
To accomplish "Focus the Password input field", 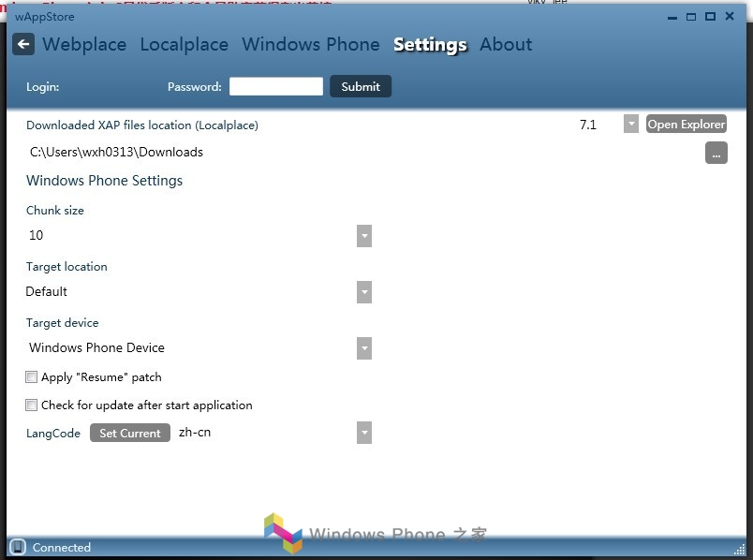I will click(276, 86).
